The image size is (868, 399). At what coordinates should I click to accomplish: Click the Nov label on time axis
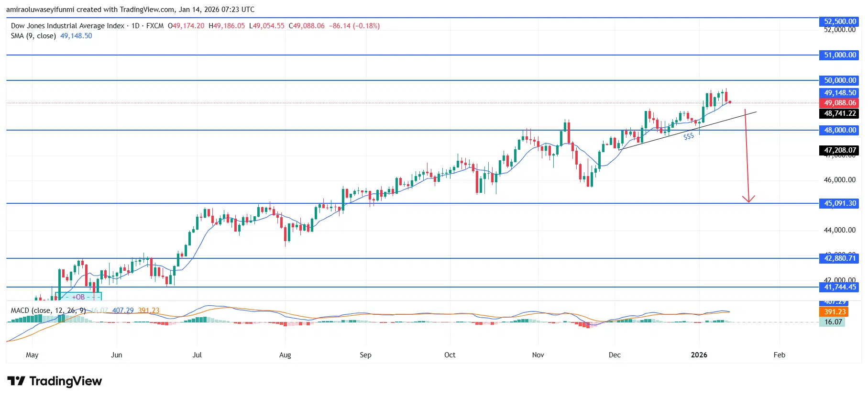pyautogui.click(x=538, y=355)
